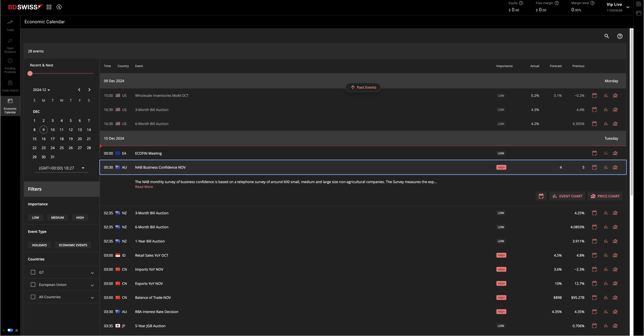Open Trade in sidebar

pos(10,26)
